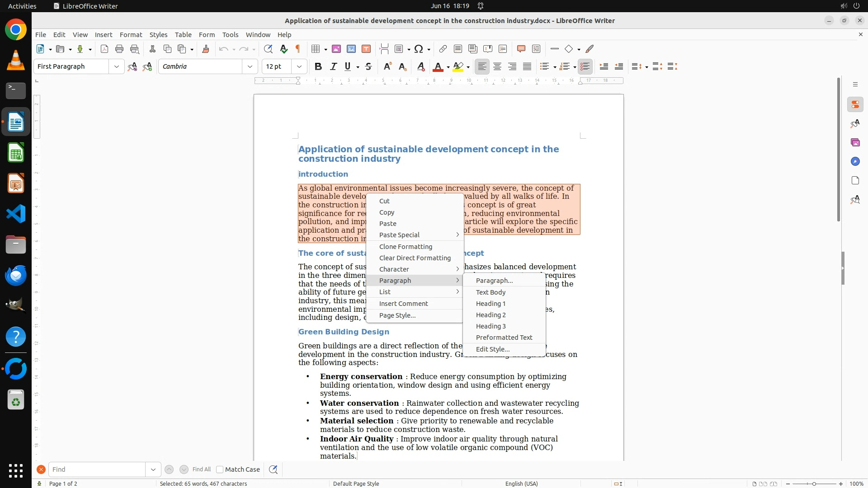Open the font name dropdown
This screenshot has width=868, height=488.
click(x=250, y=67)
